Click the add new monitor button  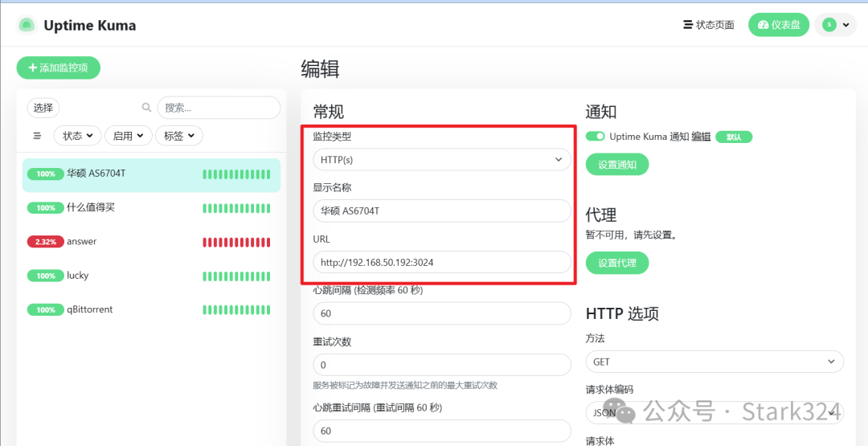click(x=58, y=68)
